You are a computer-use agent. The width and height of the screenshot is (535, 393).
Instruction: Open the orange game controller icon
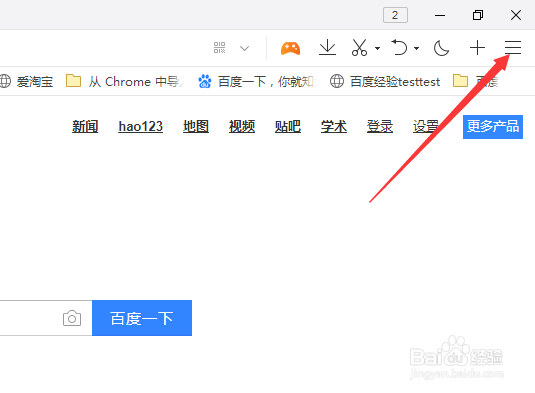[290, 48]
